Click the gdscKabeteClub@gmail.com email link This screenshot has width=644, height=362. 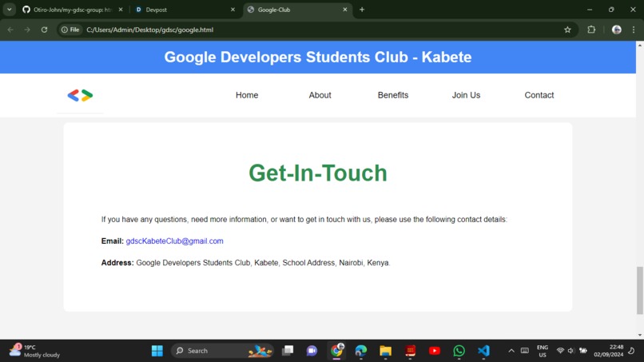click(174, 241)
